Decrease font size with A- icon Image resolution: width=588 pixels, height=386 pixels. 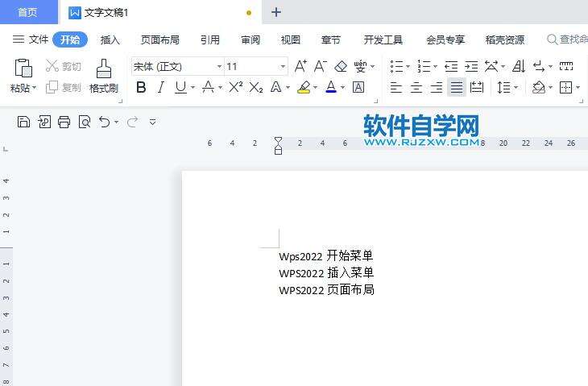(x=321, y=66)
